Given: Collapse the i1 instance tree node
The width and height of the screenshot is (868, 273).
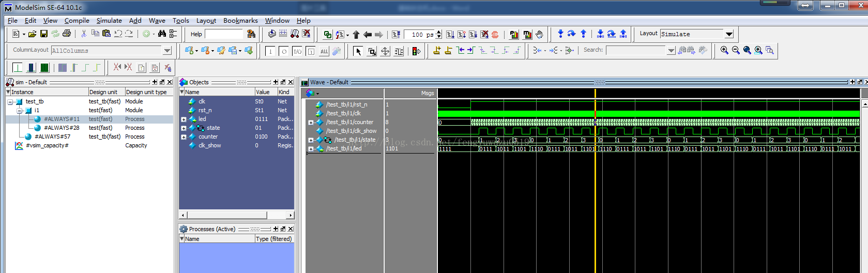Looking at the screenshot, I should (19, 111).
